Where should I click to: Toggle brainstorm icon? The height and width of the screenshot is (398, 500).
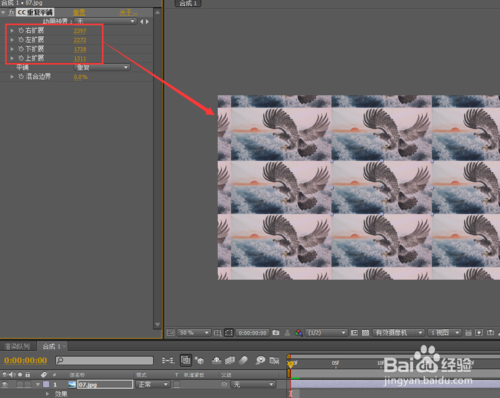(260, 360)
